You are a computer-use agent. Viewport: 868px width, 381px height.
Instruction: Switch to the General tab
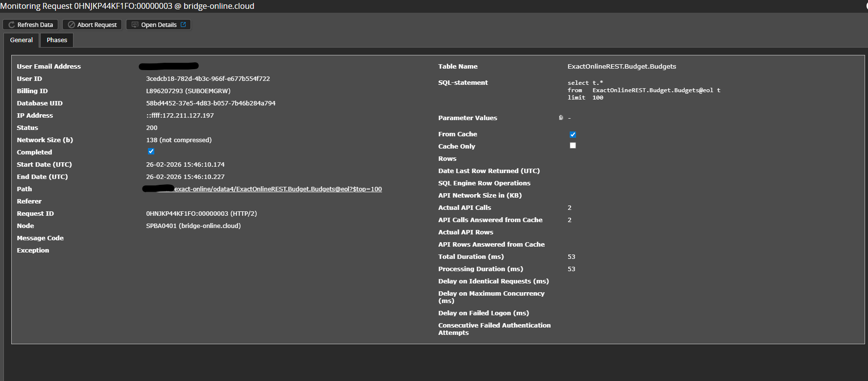(22, 40)
